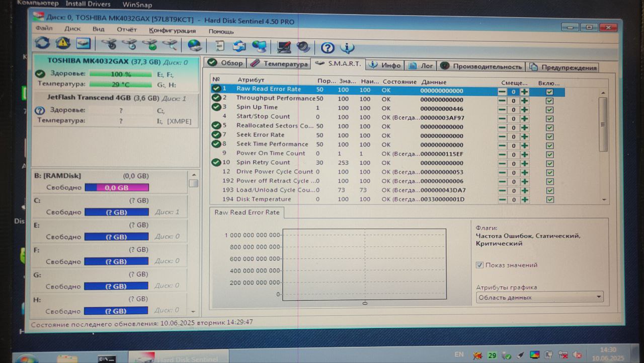
Task: Switch to the Инфо tab
Action: pos(386,65)
